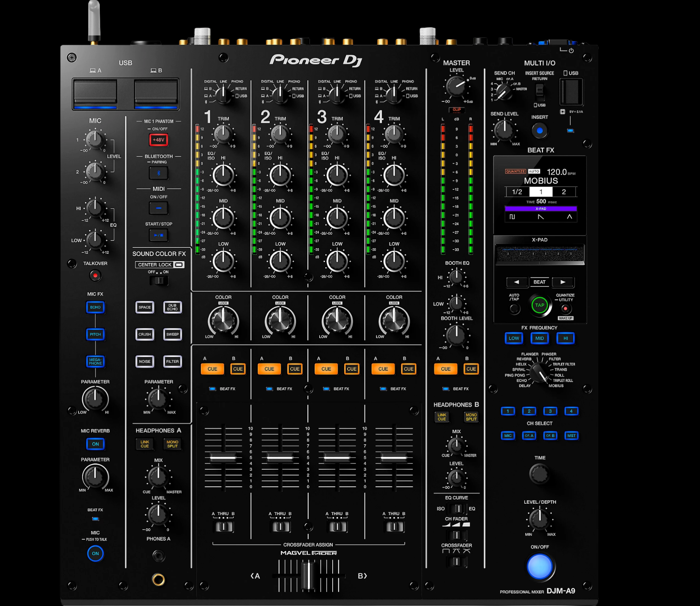The image size is (700, 606).
Task: Toggle FX FREQUENCY HI button
Action: coord(565,338)
